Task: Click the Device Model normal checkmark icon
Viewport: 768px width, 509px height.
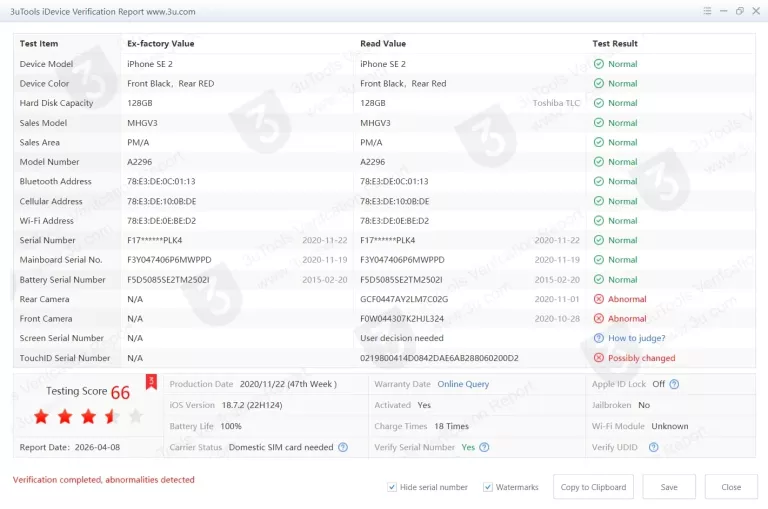Action: [598, 64]
